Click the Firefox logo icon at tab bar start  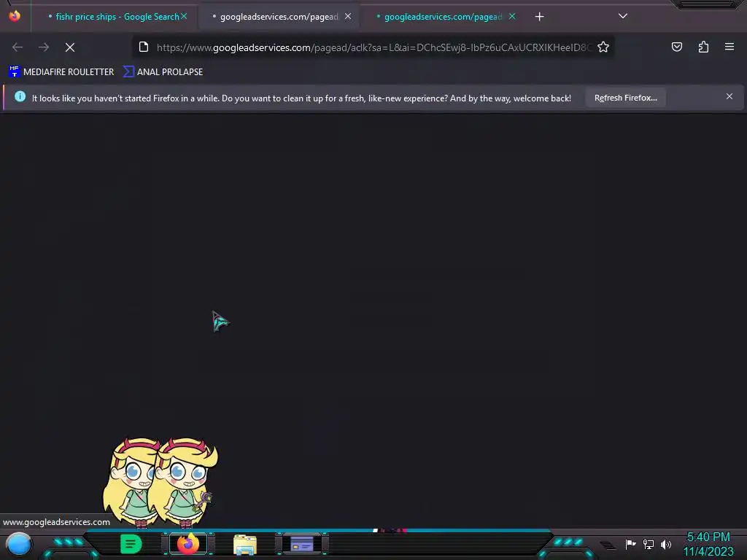[x=15, y=16]
